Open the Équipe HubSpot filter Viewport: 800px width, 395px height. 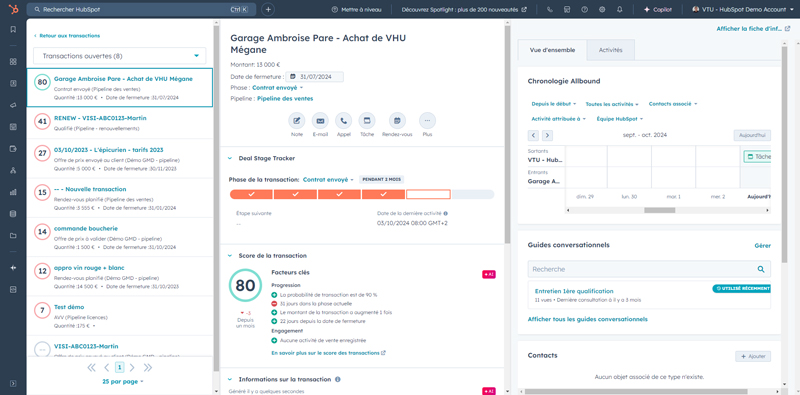(x=620, y=119)
